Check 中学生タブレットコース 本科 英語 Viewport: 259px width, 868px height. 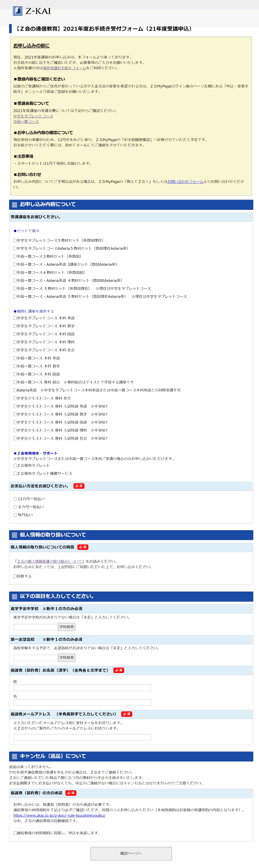point(15,318)
